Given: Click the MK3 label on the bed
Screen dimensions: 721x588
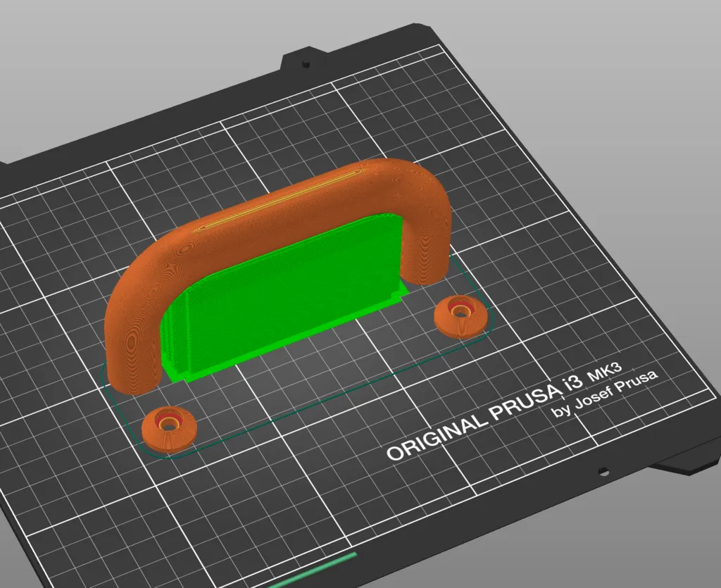Looking at the screenshot, I should [x=605, y=374].
